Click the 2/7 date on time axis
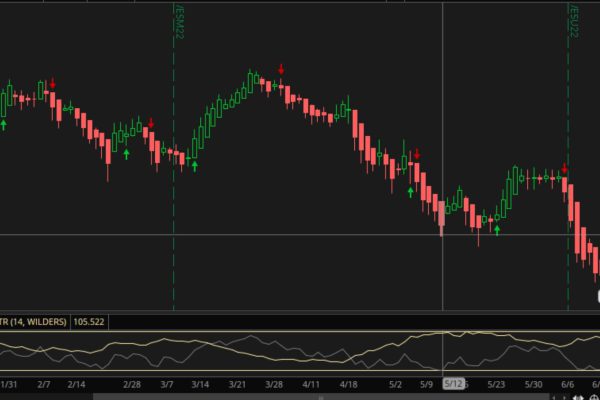Viewport: 600px width, 400px height. coord(44,384)
